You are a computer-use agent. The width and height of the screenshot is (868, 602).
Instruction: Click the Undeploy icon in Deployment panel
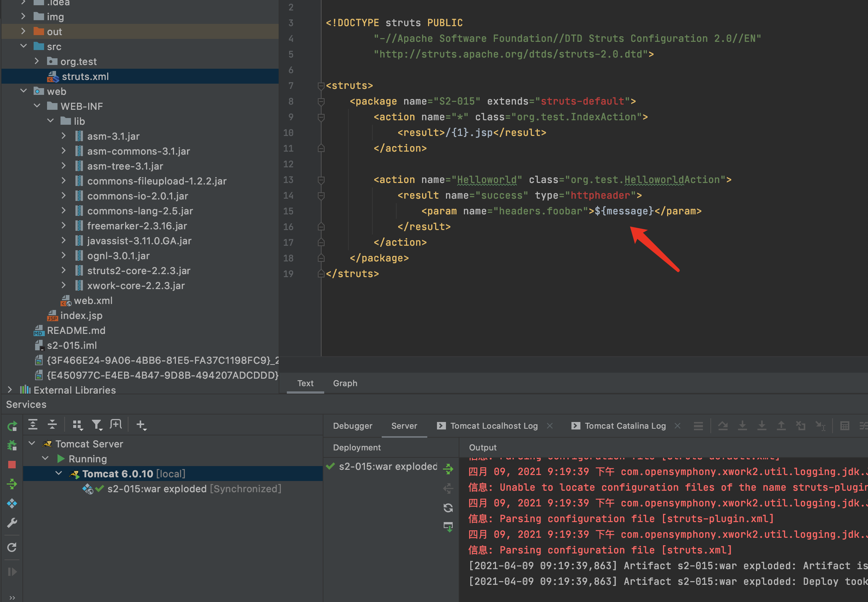pyautogui.click(x=448, y=489)
